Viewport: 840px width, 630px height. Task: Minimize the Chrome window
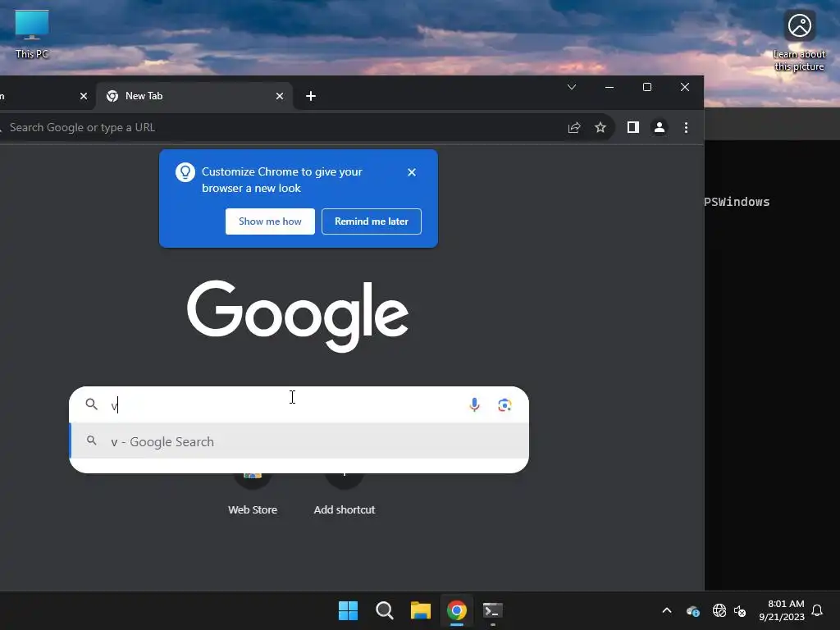609,87
